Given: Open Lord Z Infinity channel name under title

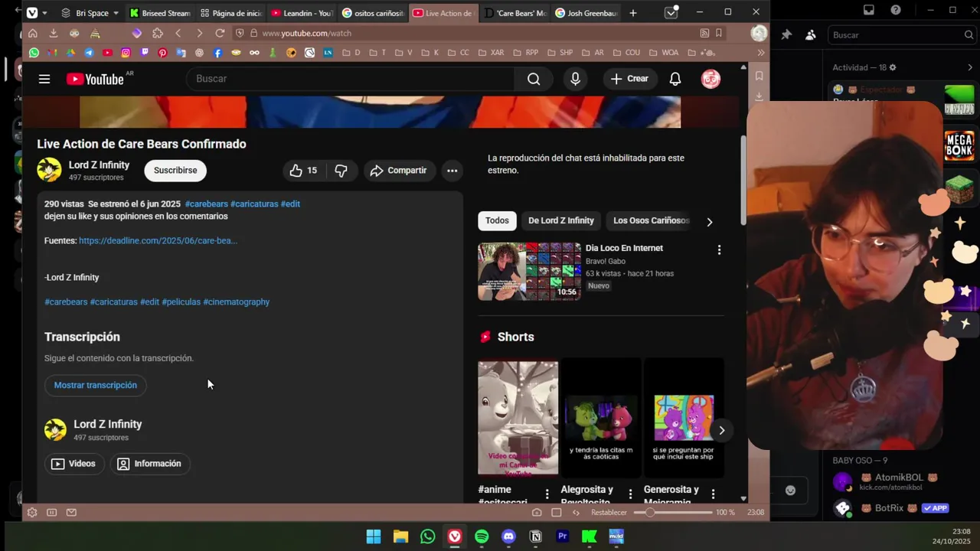Looking at the screenshot, I should [x=99, y=165].
